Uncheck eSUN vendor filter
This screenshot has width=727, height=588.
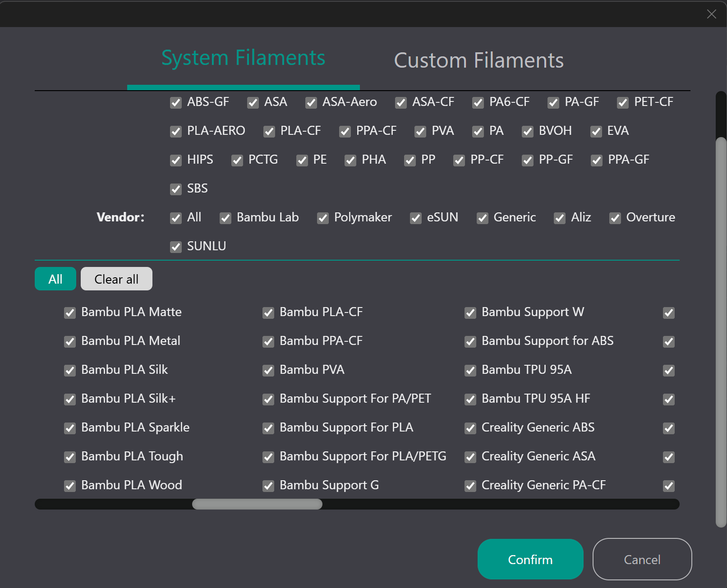tap(416, 218)
